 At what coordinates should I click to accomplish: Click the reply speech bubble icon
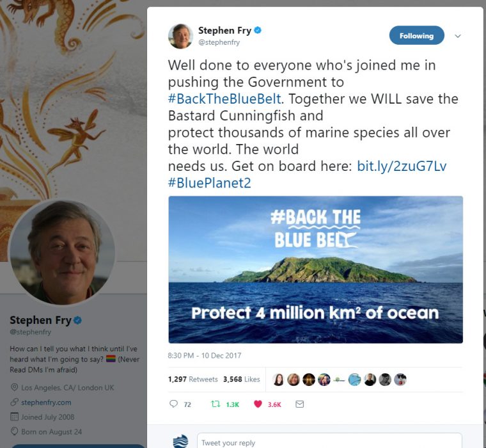[173, 404]
